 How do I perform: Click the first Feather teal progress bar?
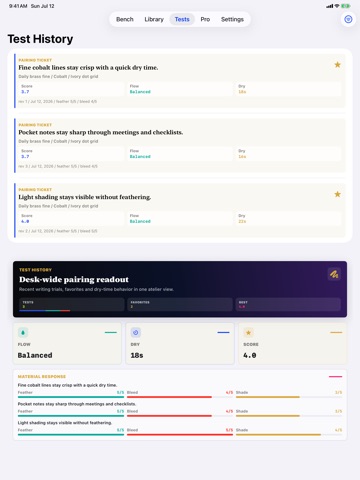pos(71,397)
